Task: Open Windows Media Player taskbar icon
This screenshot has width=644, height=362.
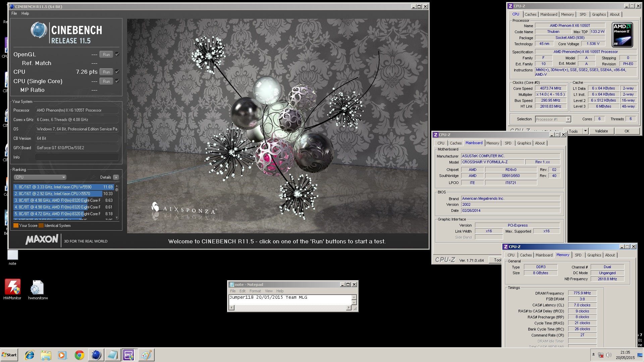Action: 62,355
